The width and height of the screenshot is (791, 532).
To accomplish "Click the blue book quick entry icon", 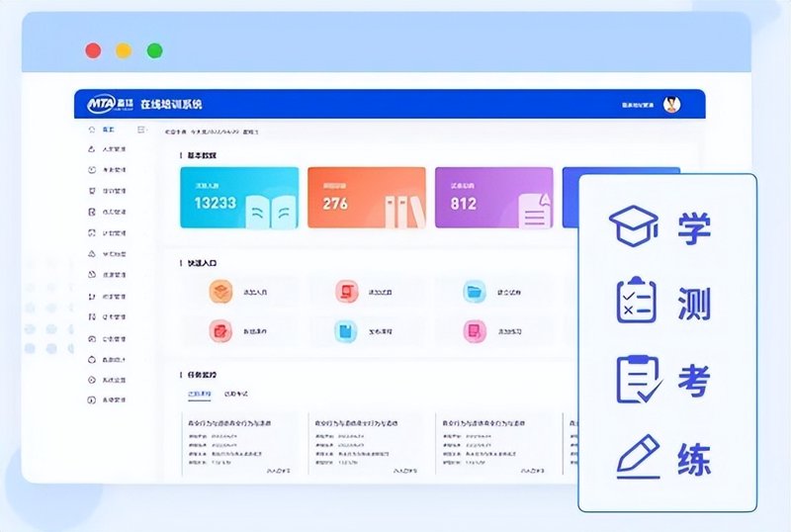I will [346, 331].
